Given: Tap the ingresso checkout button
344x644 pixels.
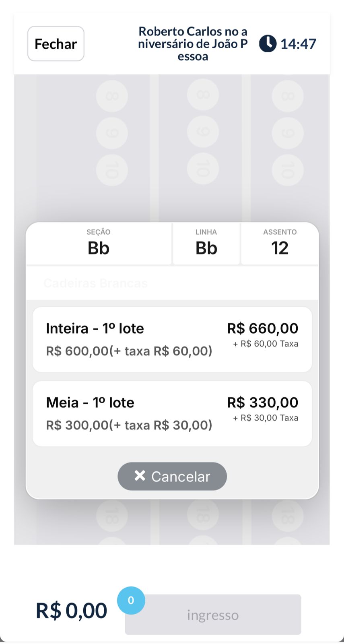Looking at the screenshot, I should (x=213, y=615).
